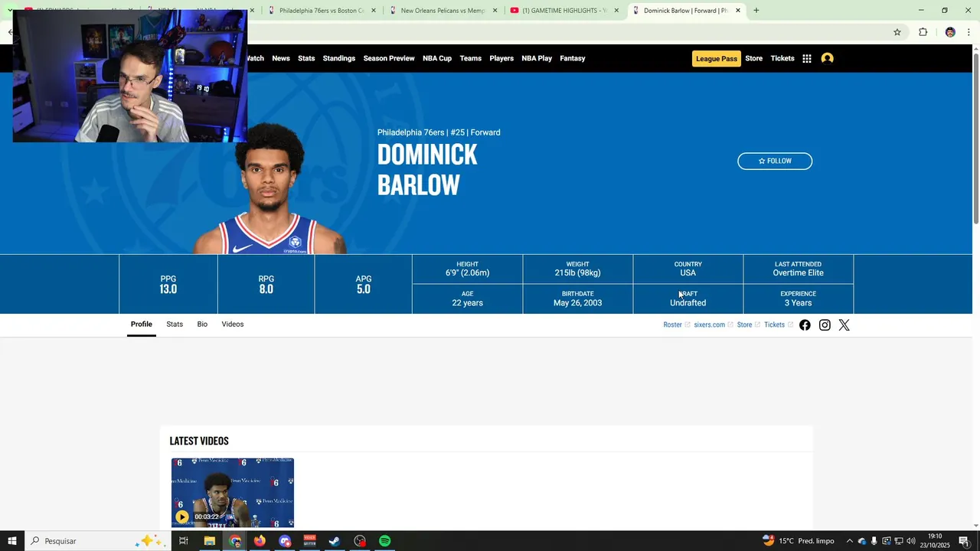Open the Store link beside sixers.com
Screen dimensions: 980x551
tap(749, 325)
